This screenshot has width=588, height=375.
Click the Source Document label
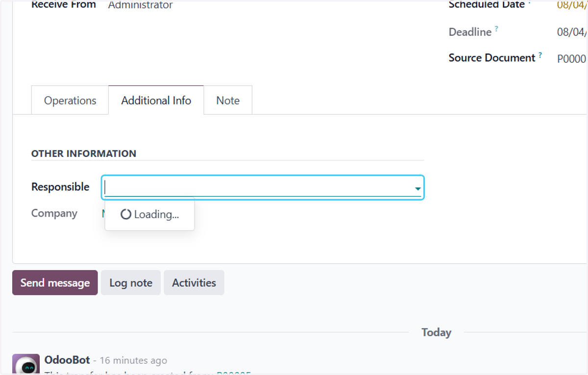(x=491, y=58)
